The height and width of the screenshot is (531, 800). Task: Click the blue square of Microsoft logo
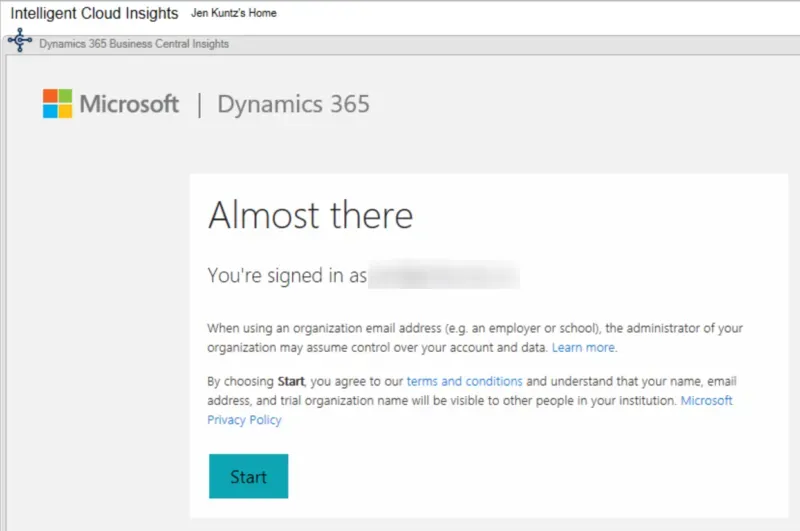click(50, 111)
